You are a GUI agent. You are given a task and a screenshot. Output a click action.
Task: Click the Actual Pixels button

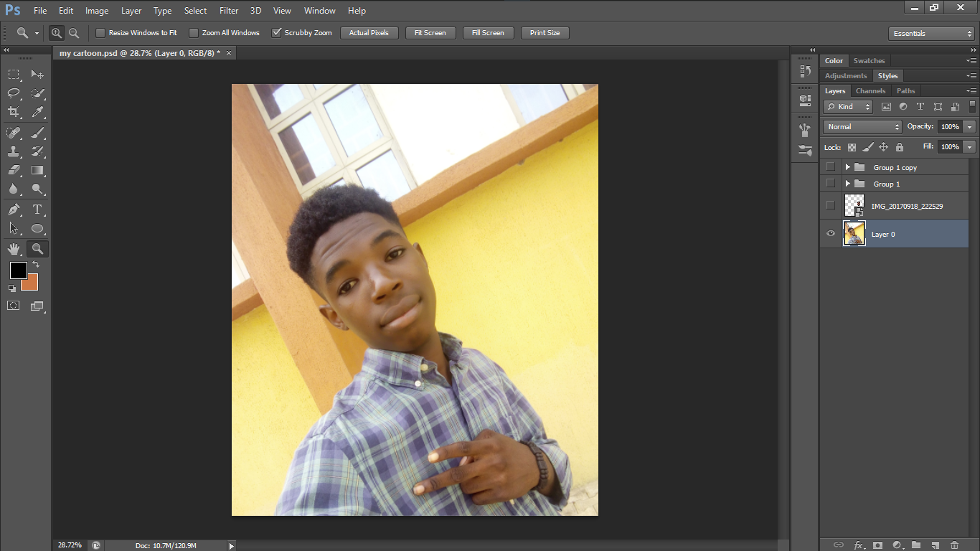click(369, 33)
